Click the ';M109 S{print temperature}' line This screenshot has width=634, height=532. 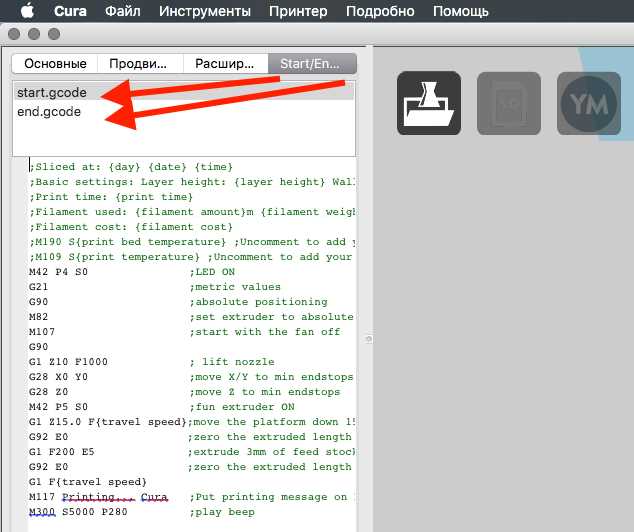(192, 257)
